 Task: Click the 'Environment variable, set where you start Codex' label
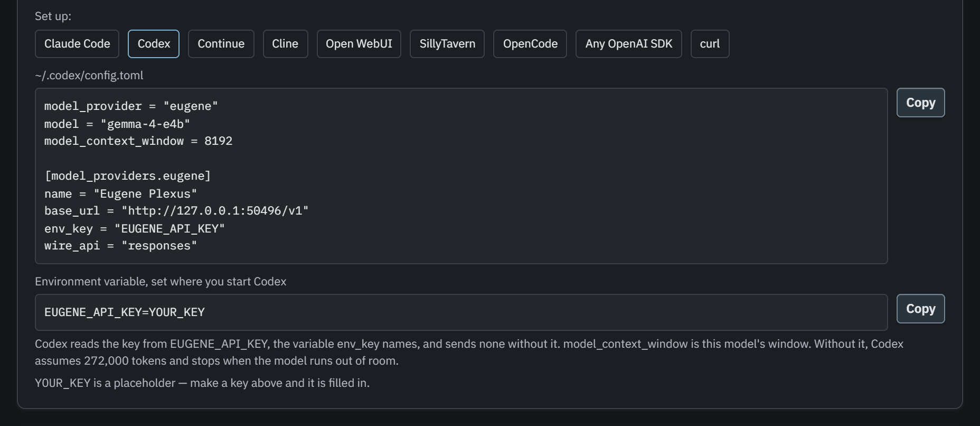[x=161, y=282]
